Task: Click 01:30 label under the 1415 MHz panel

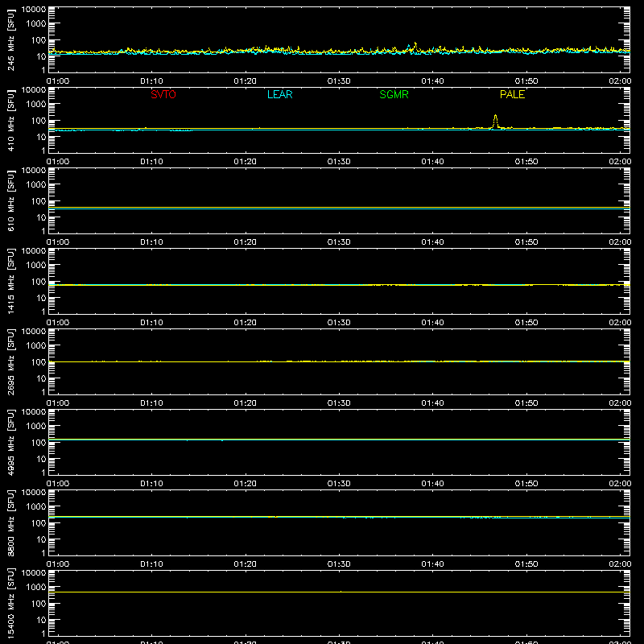Action: pyautogui.click(x=339, y=323)
